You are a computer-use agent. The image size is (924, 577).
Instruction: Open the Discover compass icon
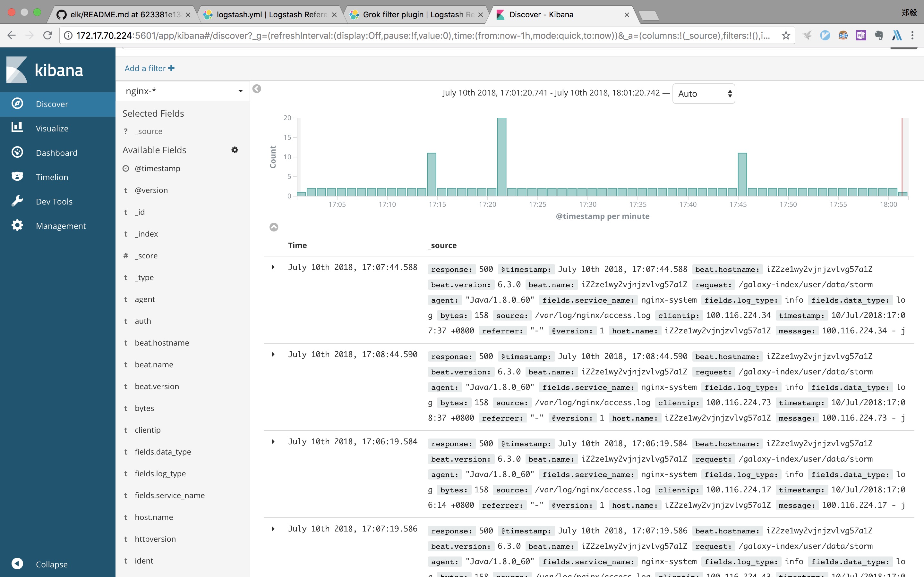click(17, 104)
